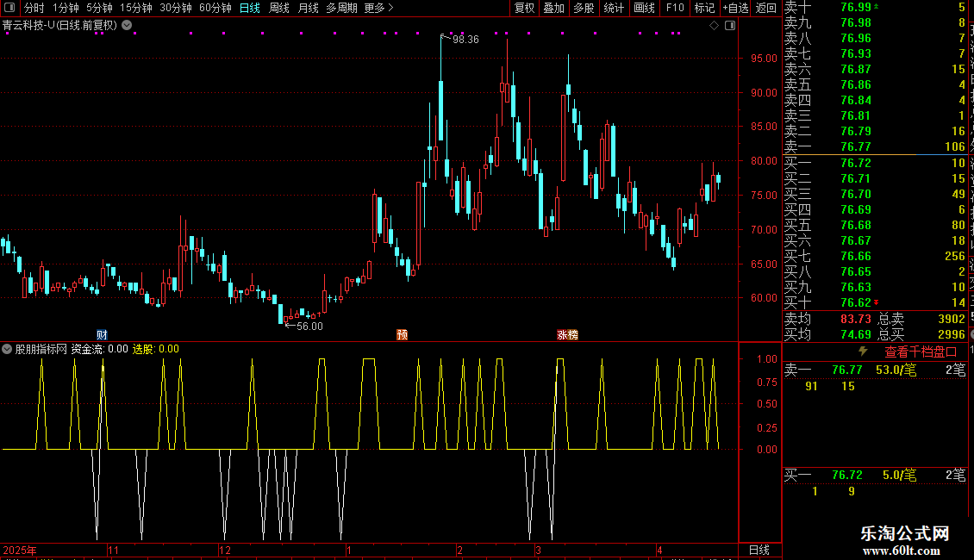Click the lightning bolt icon beside 查看千档盘口
The height and width of the screenshot is (560, 974).
(863, 352)
